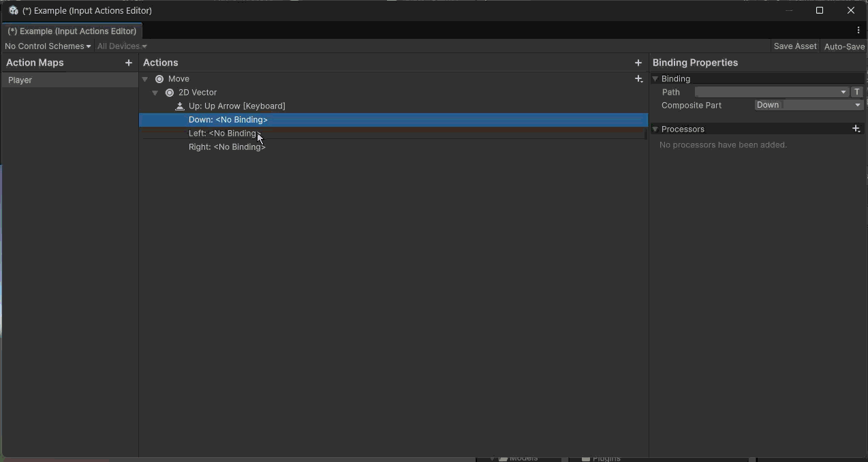Viewport: 868px width, 462px height.
Task: Collapse the 2D Vector composite foldout
Action: [x=155, y=93]
